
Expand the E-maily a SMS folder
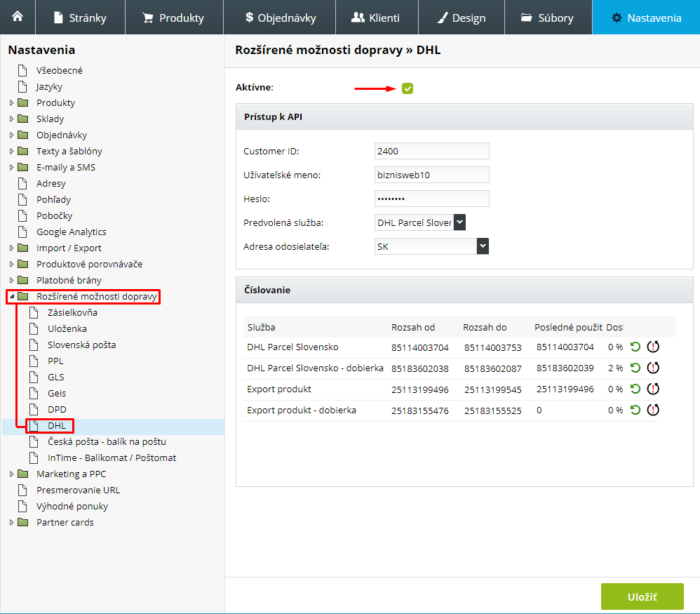[12, 167]
